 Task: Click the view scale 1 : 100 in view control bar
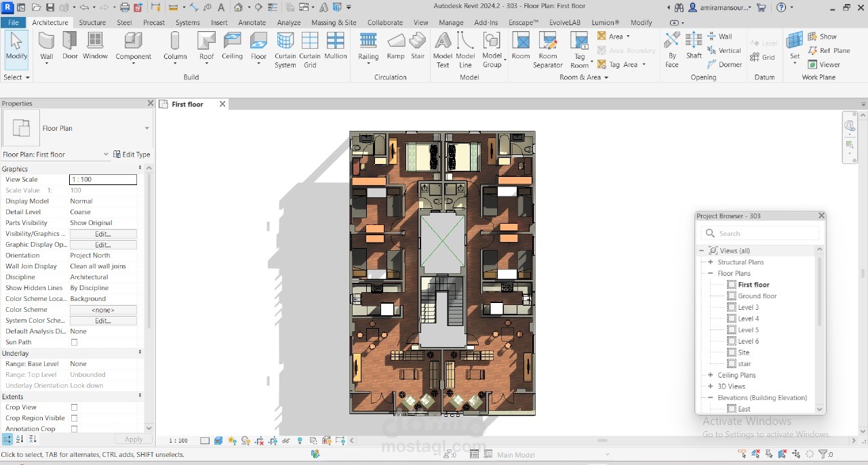[178, 441]
